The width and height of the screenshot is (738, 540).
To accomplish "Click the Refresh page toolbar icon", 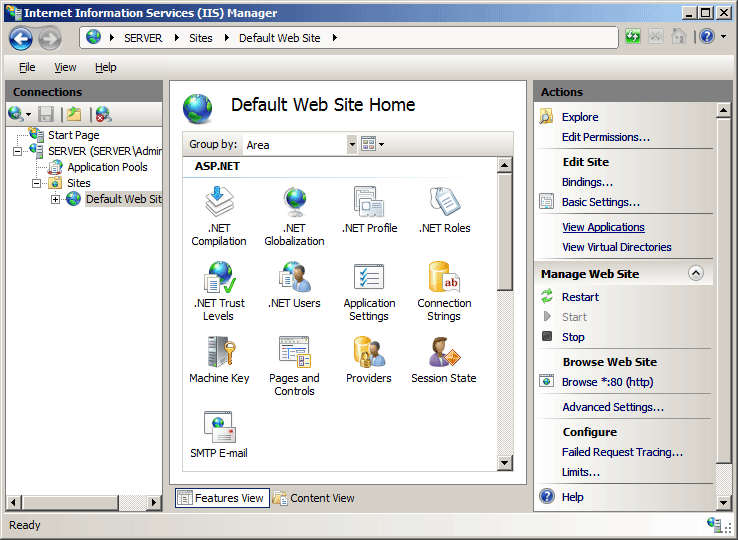I will (x=633, y=36).
